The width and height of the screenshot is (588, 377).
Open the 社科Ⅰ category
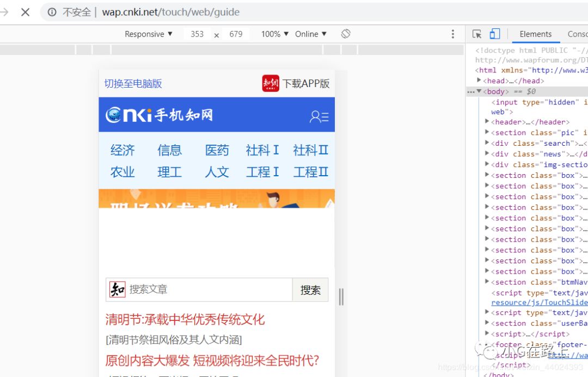click(x=262, y=150)
